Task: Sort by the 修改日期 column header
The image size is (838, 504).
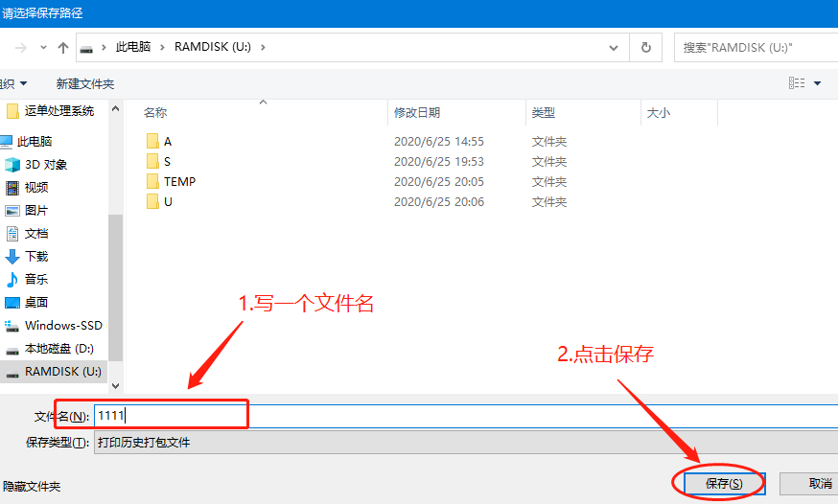Action: (417, 112)
